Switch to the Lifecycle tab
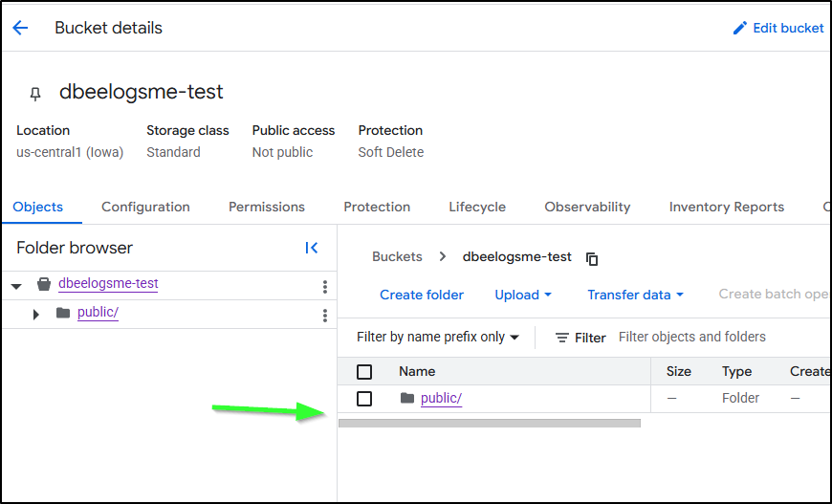 pyautogui.click(x=477, y=207)
